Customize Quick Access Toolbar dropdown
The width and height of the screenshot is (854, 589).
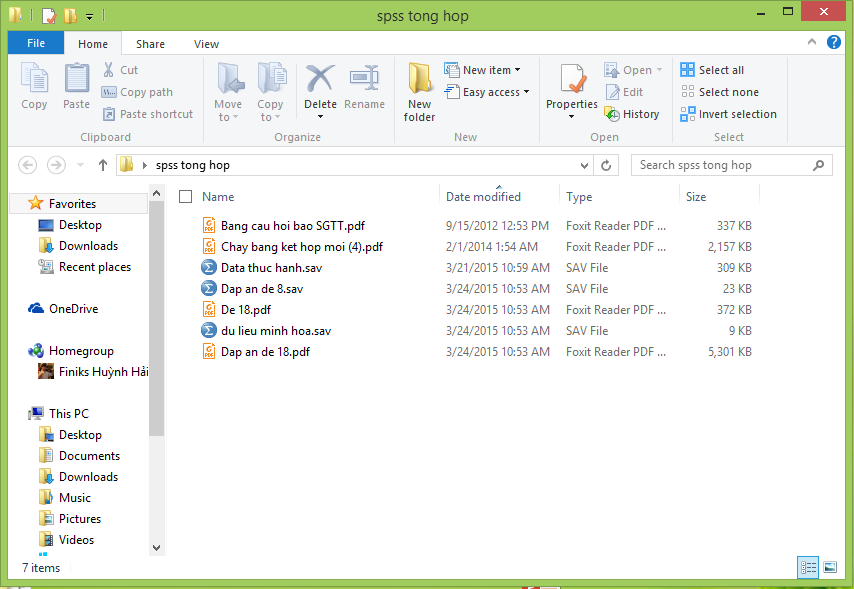click(89, 17)
